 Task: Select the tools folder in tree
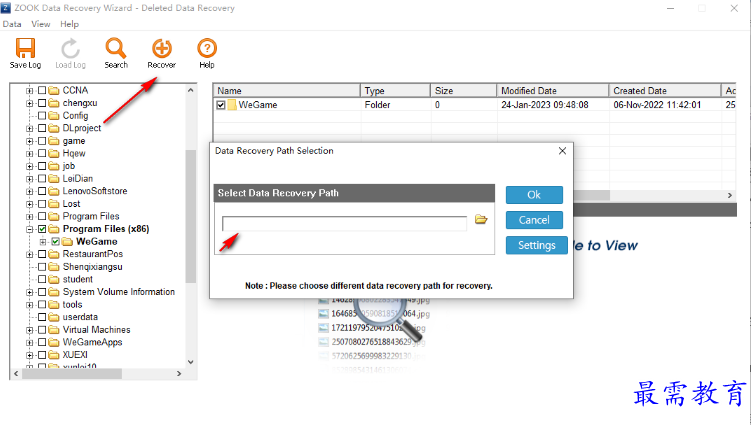point(72,305)
